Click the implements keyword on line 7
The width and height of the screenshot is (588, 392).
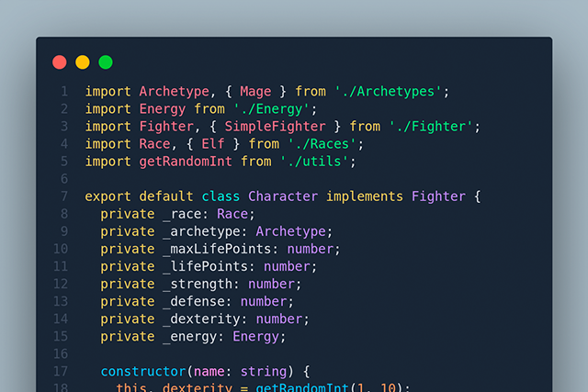coord(365,196)
